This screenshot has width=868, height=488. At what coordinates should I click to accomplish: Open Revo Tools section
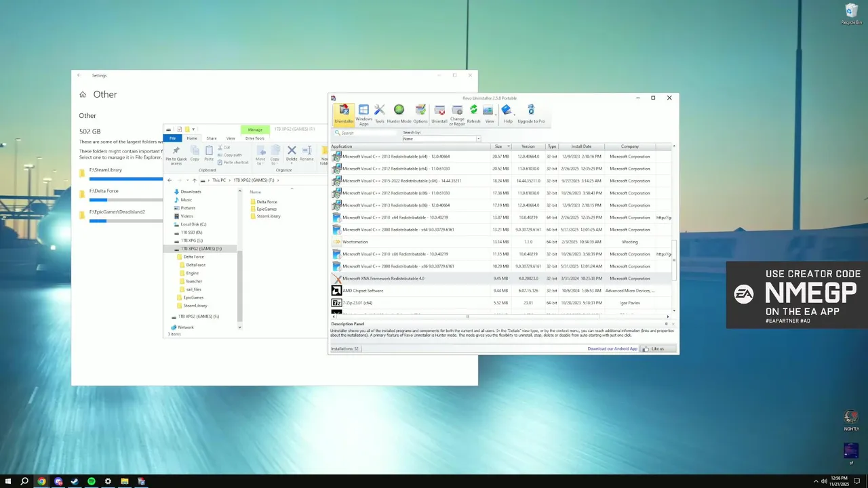click(380, 114)
